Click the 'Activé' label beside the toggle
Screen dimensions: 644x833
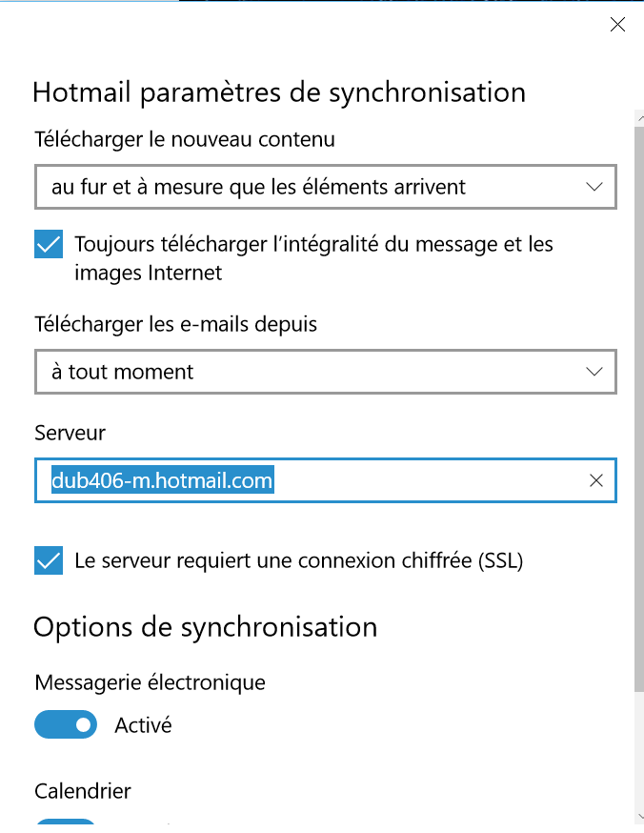[143, 725]
